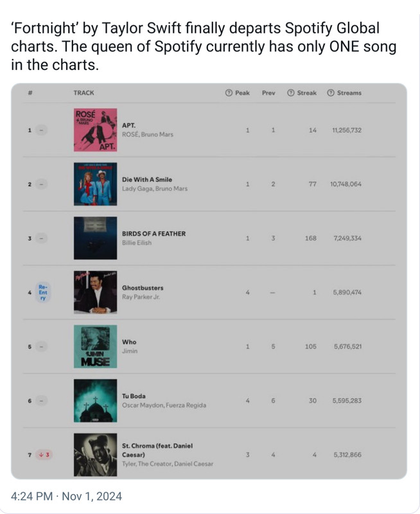420x514 pixels.
Task: Click the Re-Entry badge next to Ghostbusters
Action: pos(43,292)
